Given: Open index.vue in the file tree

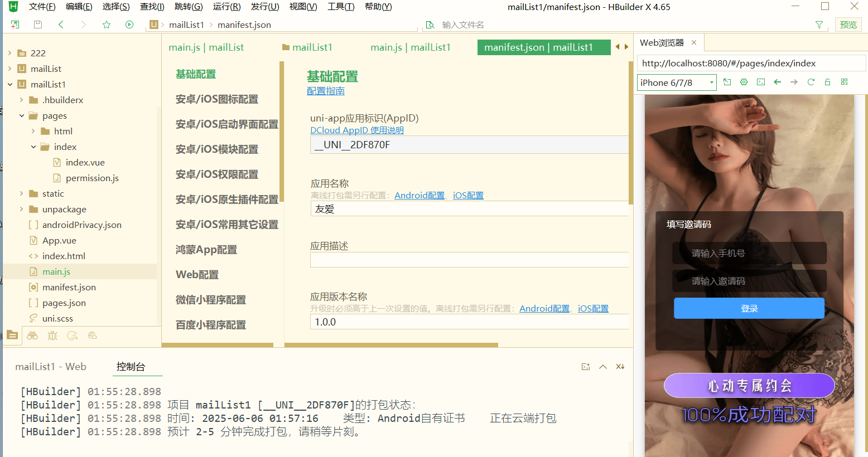Looking at the screenshot, I should (x=85, y=162).
